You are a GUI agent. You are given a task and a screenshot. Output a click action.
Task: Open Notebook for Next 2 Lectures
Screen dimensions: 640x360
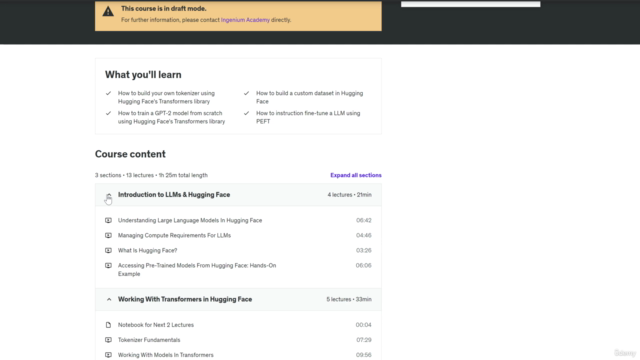(x=156, y=325)
